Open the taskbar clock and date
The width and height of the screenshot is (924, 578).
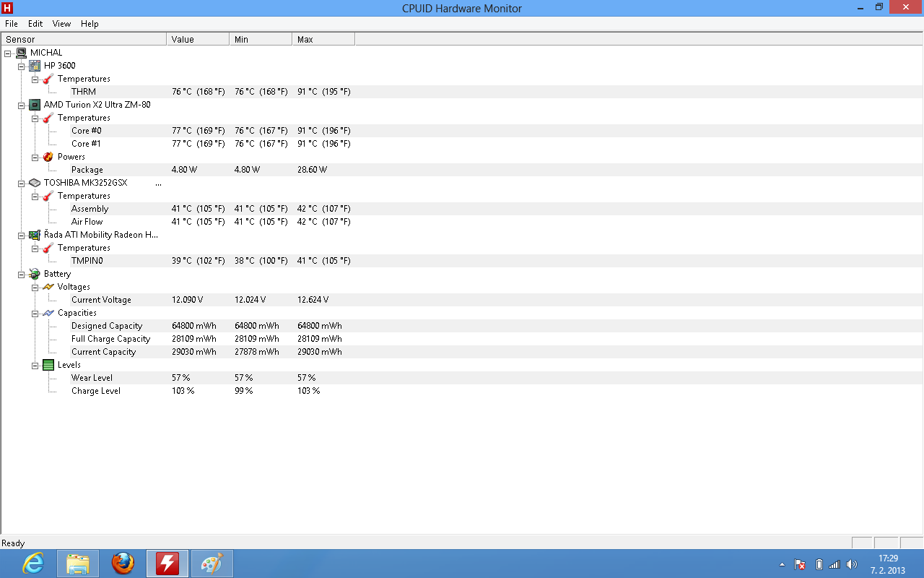tap(888, 564)
